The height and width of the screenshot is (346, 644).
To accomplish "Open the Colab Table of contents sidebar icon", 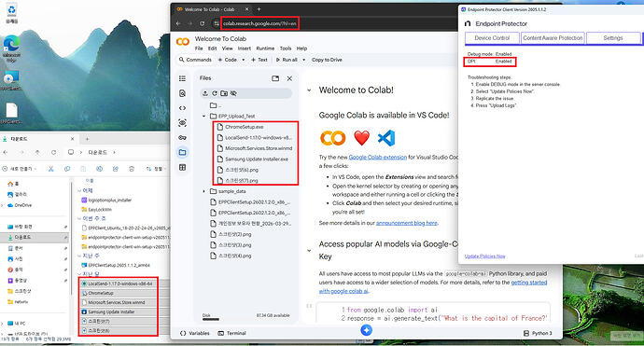I will [x=182, y=78].
